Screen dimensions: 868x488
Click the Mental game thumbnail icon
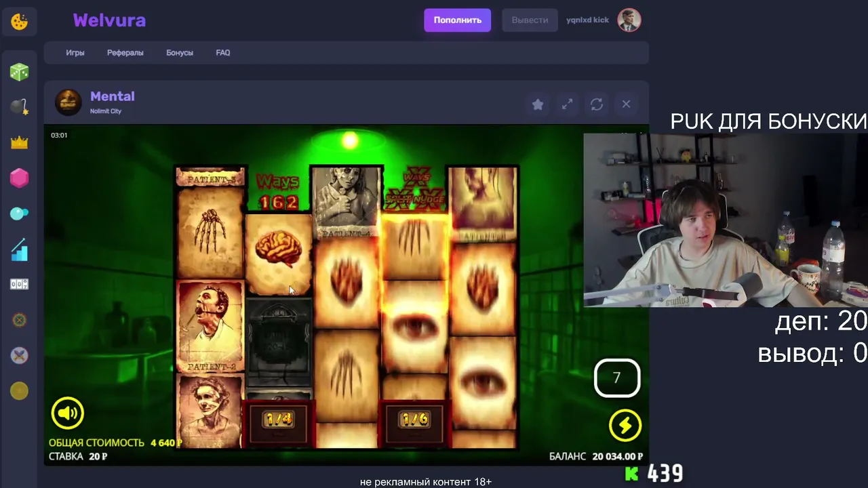tap(68, 102)
